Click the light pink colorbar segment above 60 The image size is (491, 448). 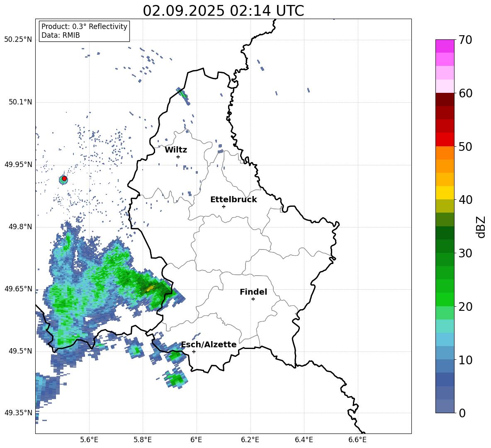445,86
